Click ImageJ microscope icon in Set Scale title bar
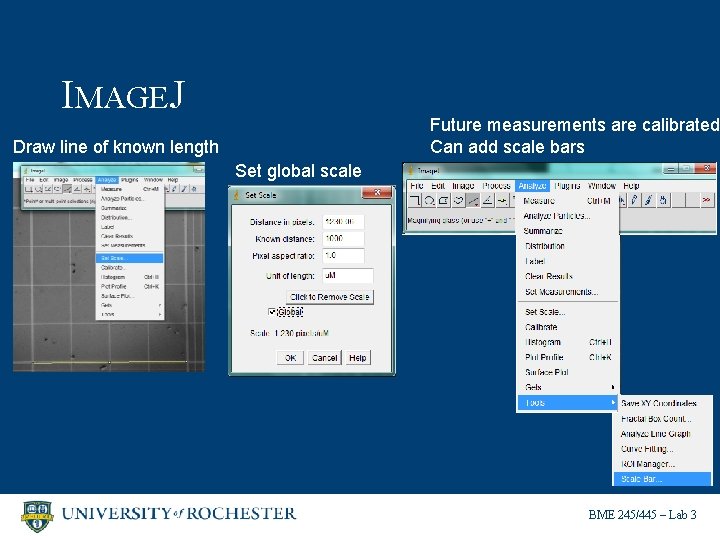 point(237,195)
